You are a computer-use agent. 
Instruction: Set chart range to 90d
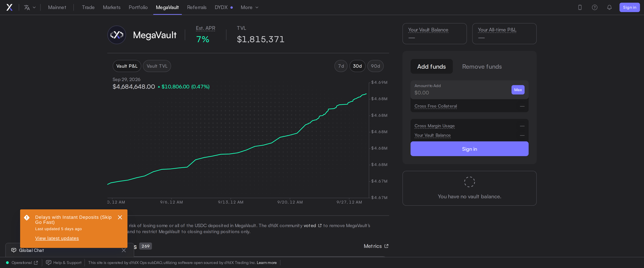click(x=375, y=66)
